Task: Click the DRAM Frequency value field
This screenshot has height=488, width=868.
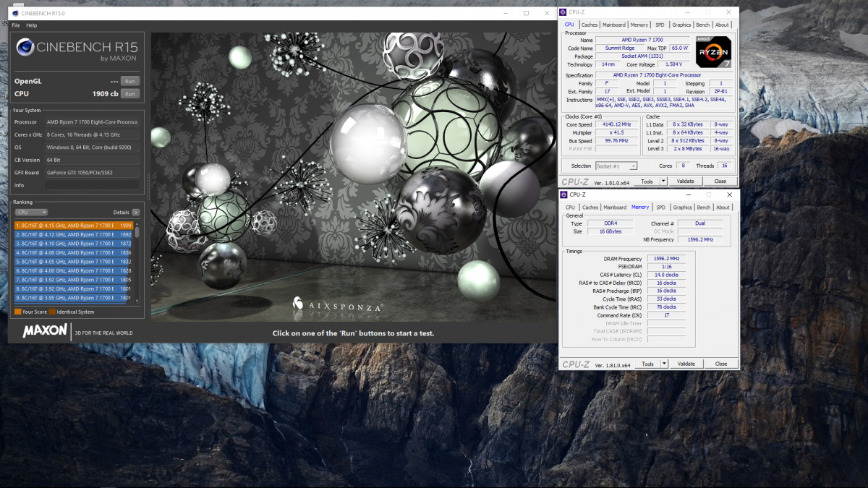Action: pyautogui.click(x=666, y=259)
